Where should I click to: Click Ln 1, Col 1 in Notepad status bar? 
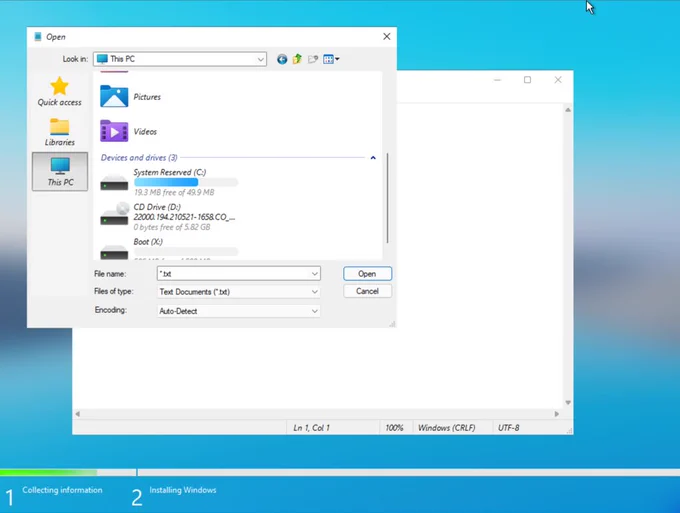pos(311,428)
